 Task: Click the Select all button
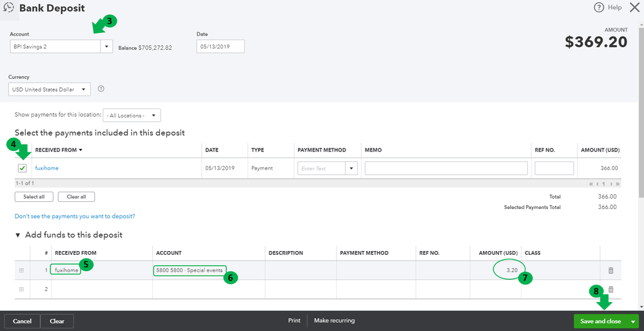(x=34, y=197)
